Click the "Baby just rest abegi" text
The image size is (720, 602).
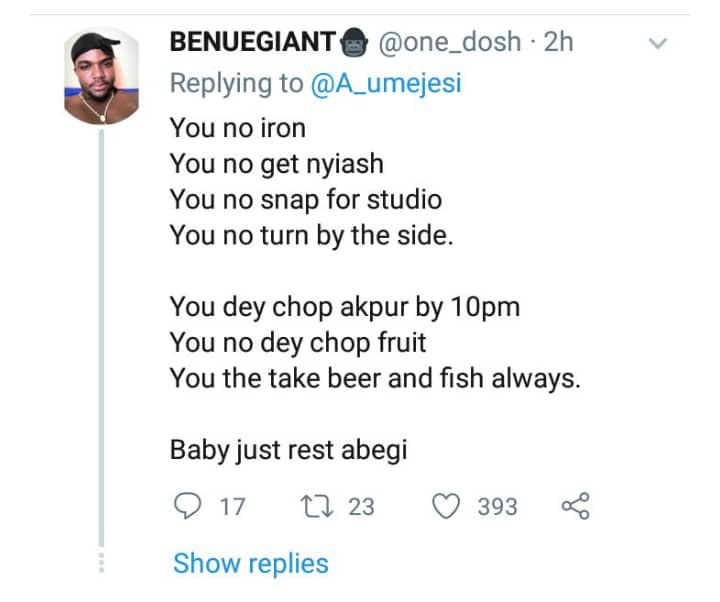[x=288, y=450]
